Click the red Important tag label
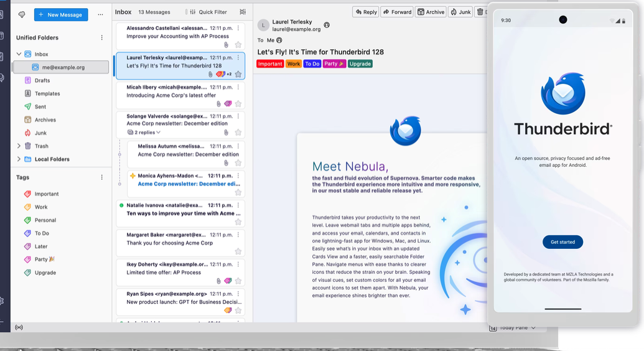The image size is (644, 351). pos(270,63)
